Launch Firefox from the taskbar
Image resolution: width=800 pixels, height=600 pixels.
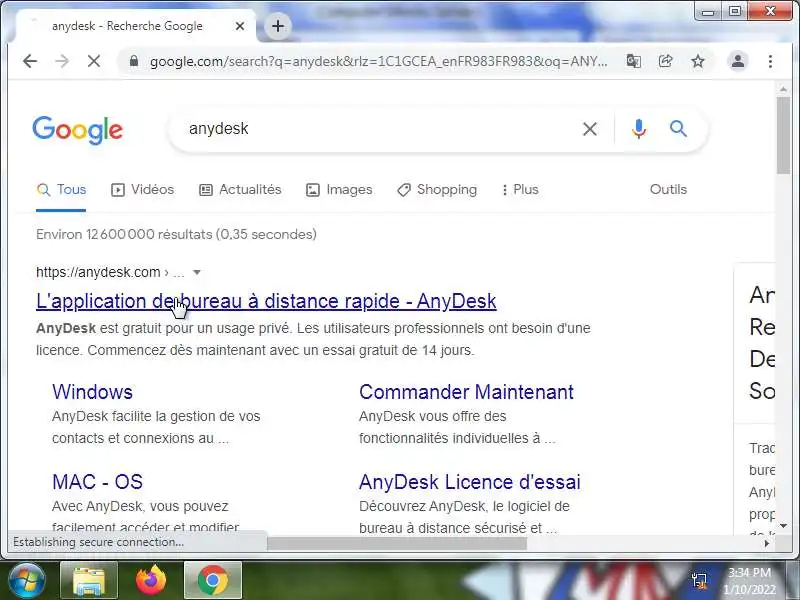(x=151, y=580)
